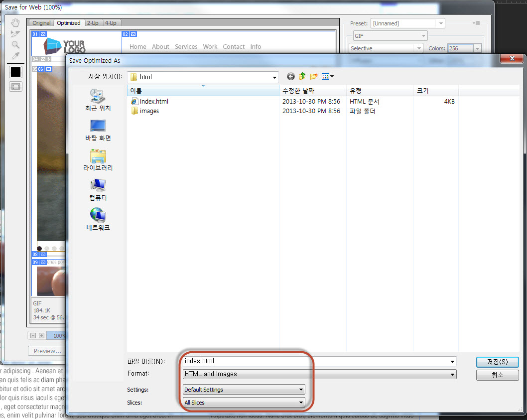
Task: Click the Save (저장) button
Action: click(x=497, y=362)
